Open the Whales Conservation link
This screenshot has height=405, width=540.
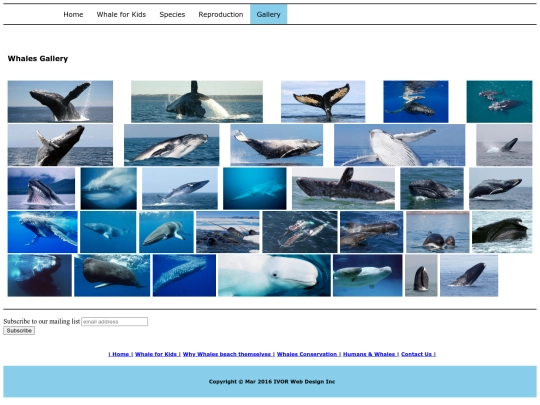(309, 354)
